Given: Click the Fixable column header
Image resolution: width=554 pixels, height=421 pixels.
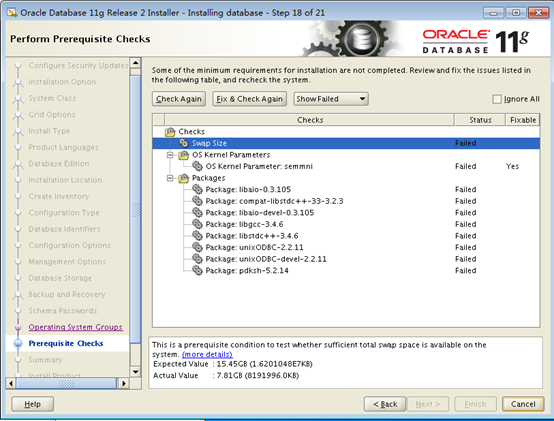Looking at the screenshot, I should (x=523, y=120).
